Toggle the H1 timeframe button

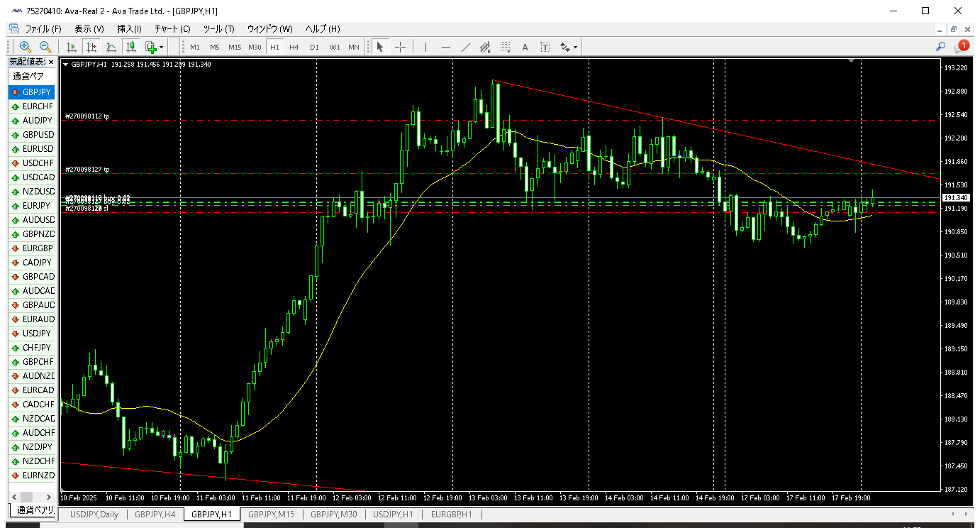point(275,47)
